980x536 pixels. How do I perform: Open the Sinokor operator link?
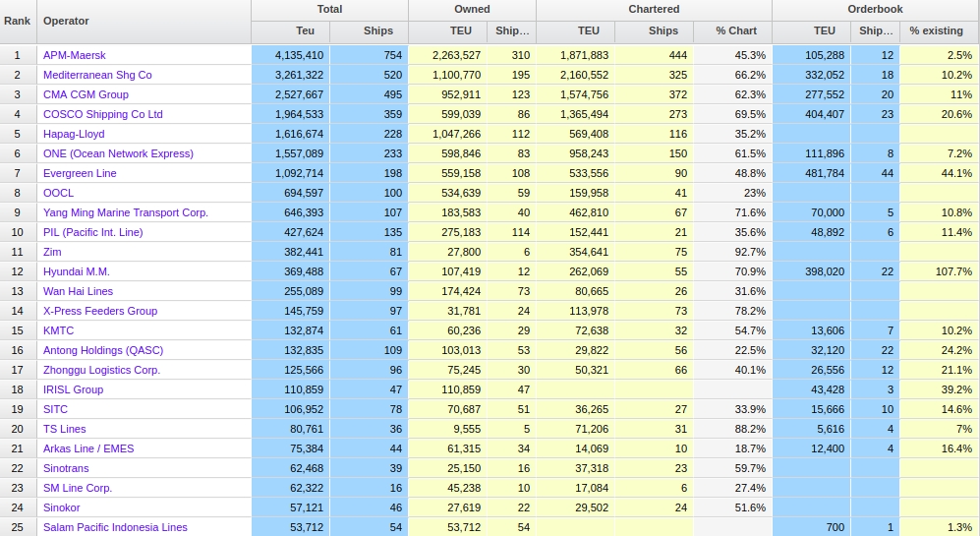pos(61,508)
